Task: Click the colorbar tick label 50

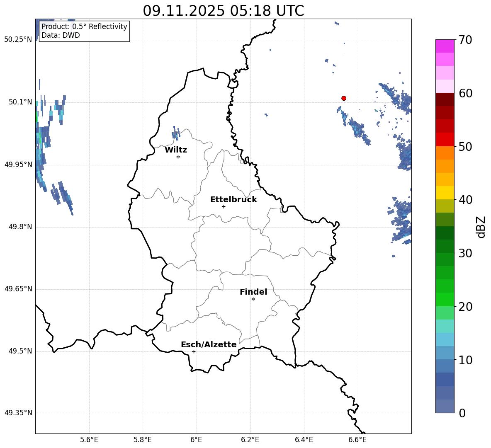Action: tap(465, 147)
